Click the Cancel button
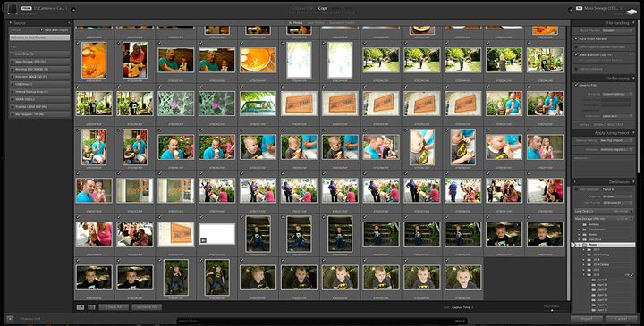The image size is (644, 326). click(x=621, y=319)
